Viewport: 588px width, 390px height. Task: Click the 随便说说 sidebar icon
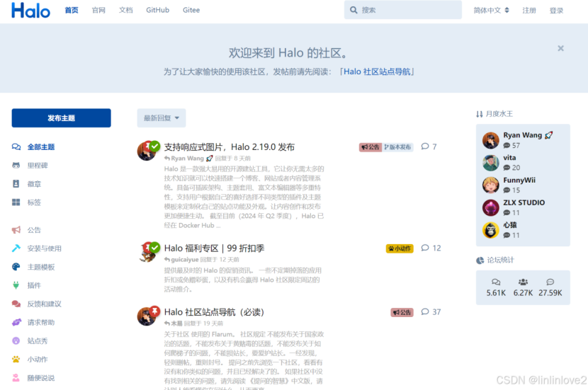click(16, 378)
